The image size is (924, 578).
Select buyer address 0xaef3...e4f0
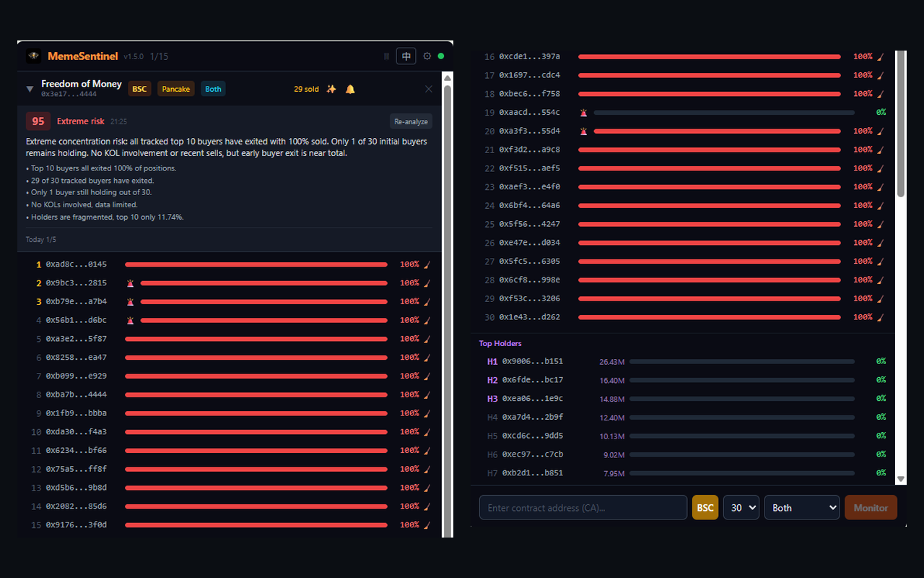coord(529,187)
